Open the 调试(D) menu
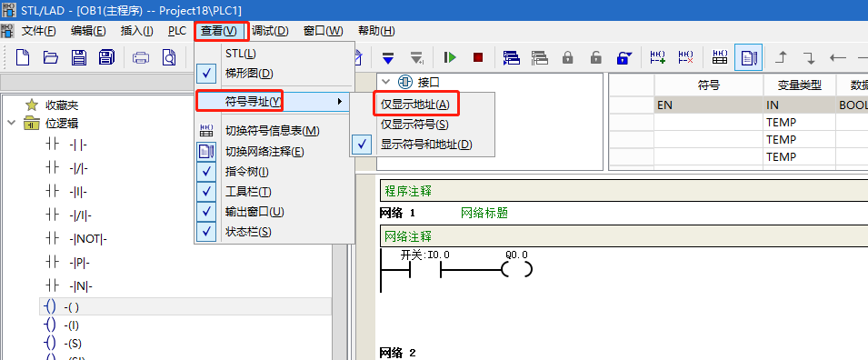The width and height of the screenshot is (868, 360). pos(270,31)
